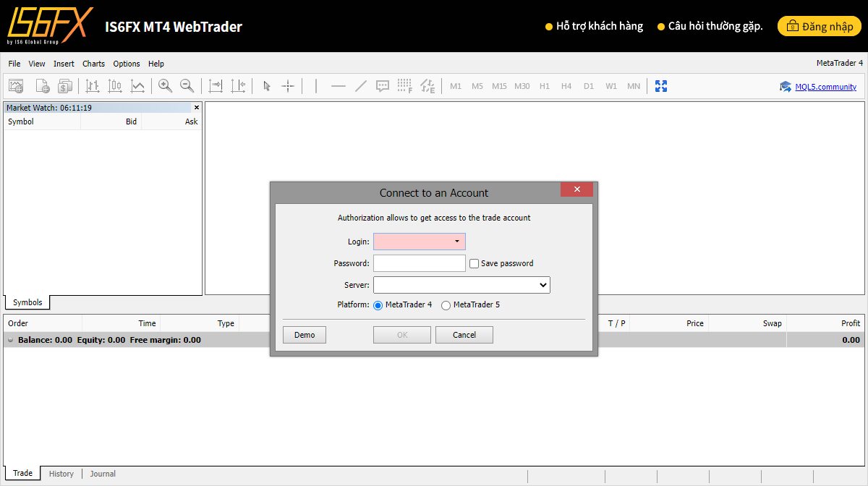Select the vertical line tool

pos(316,86)
